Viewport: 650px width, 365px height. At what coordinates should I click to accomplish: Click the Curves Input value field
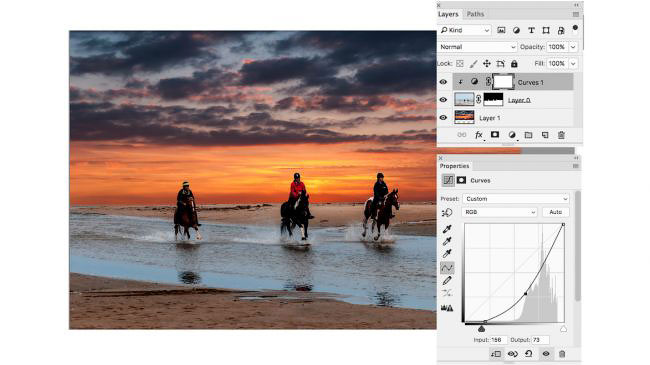[498, 340]
